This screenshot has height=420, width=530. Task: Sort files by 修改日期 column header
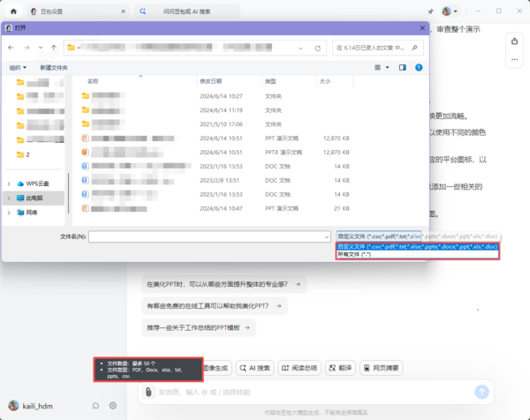[x=210, y=81]
